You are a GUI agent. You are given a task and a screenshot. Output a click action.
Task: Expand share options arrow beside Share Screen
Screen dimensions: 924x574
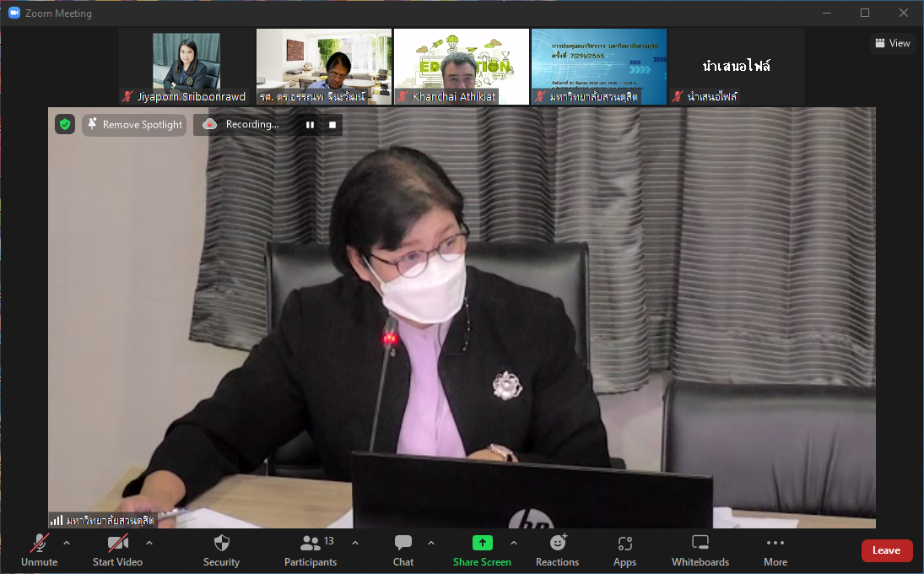[514, 543]
